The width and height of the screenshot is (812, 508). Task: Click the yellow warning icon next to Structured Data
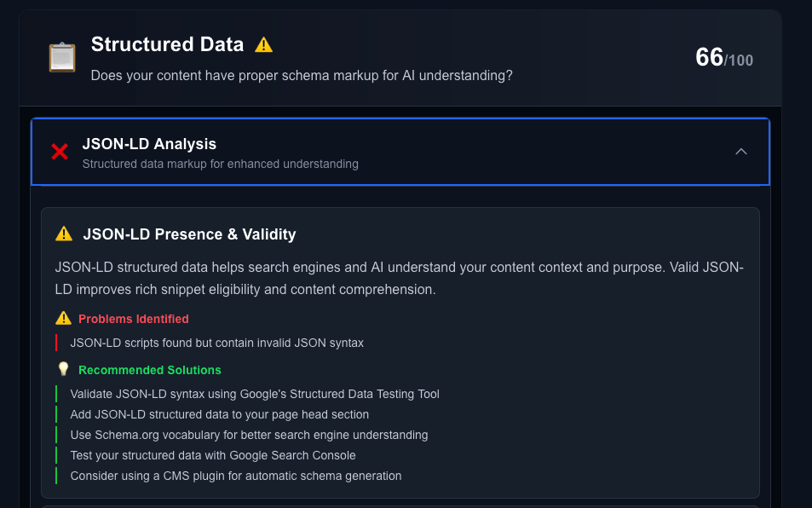(x=263, y=45)
